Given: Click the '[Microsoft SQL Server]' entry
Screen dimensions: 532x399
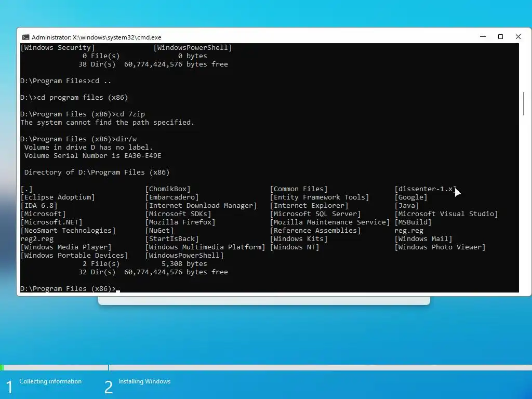Looking at the screenshot, I should coord(315,214).
